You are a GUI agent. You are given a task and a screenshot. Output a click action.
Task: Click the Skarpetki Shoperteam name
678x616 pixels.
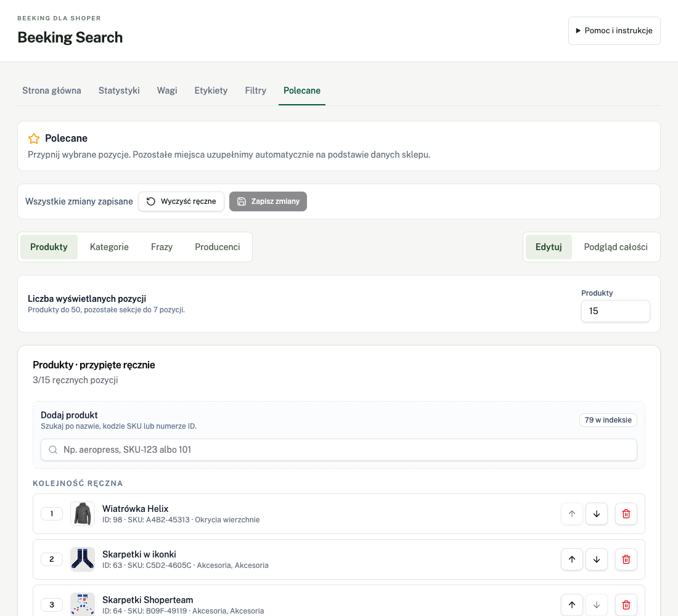click(148, 600)
